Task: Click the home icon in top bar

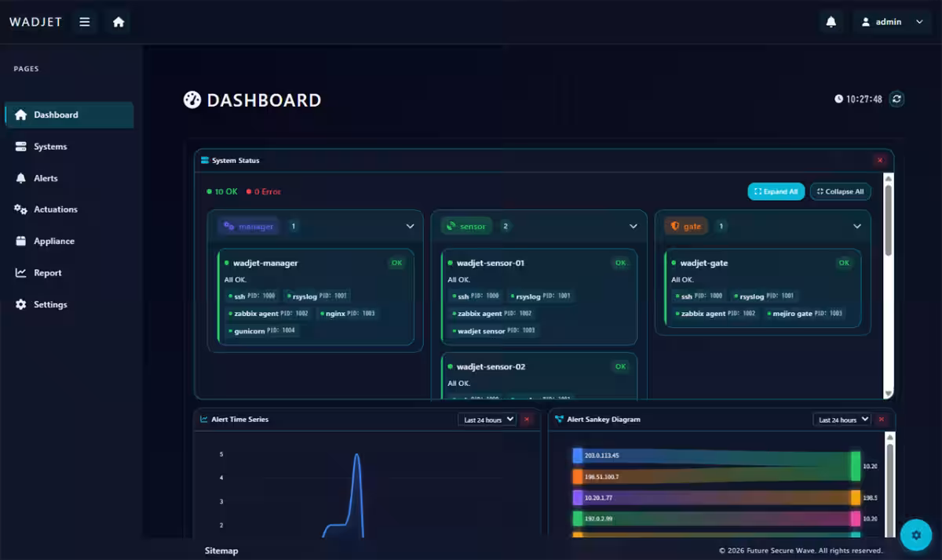Action: pos(119,22)
